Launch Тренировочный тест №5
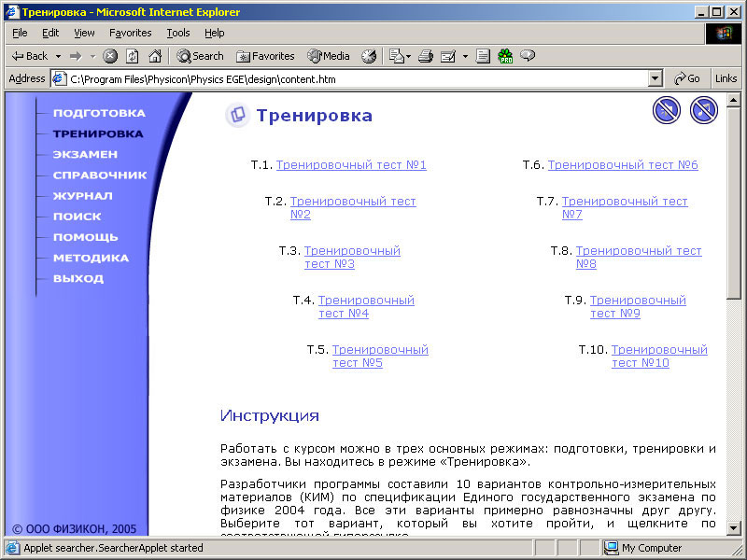The image size is (747, 560). click(x=380, y=357)
